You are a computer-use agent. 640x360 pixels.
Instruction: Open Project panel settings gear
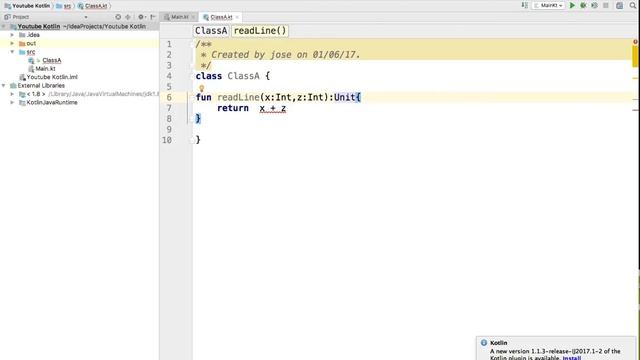(x=141, y=17)
